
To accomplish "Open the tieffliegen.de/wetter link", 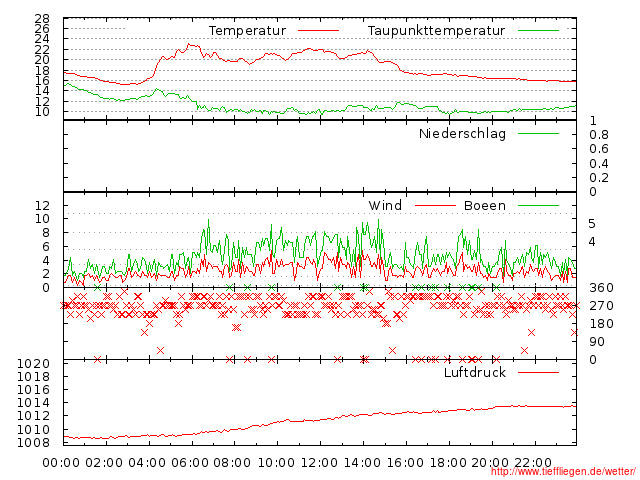I will [x=564, y=472].
